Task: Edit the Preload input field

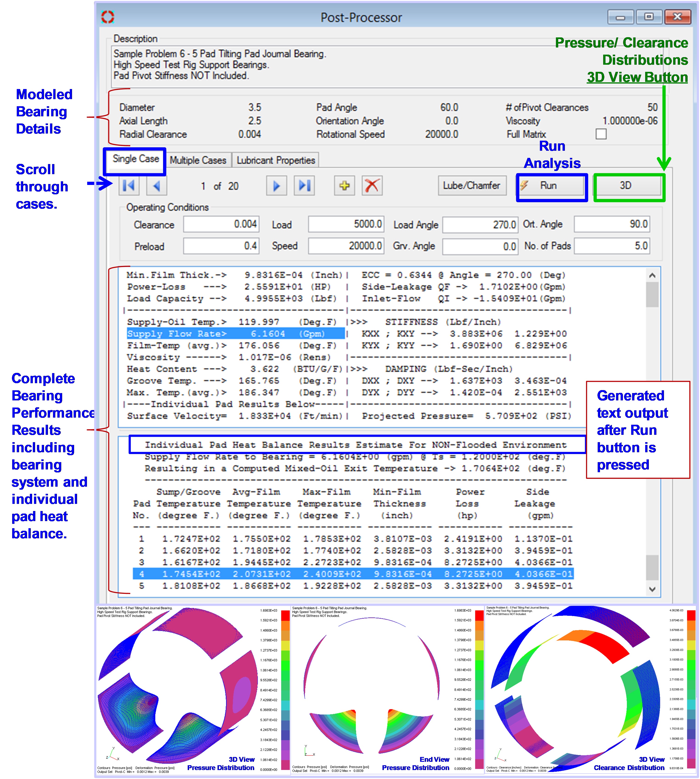Action: 221,246
